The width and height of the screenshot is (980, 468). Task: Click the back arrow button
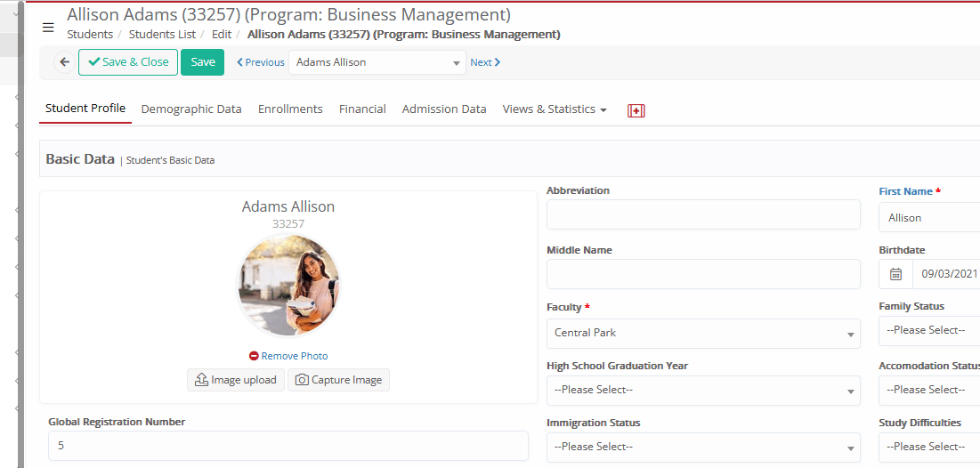[x=64, y=62]
